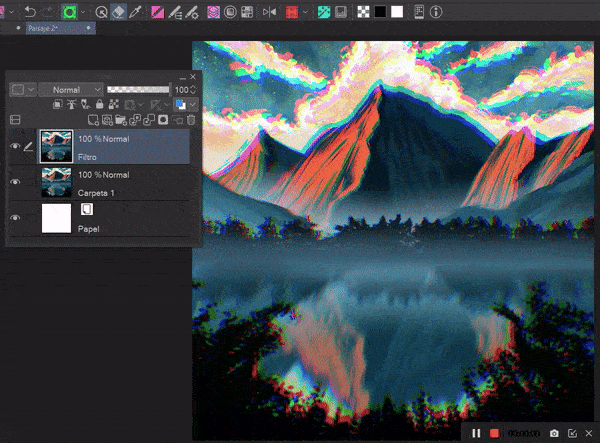This screenshot has height=443, width=600.
Task: Click the greyed-out Redo arrow
Action: [47, 12]
